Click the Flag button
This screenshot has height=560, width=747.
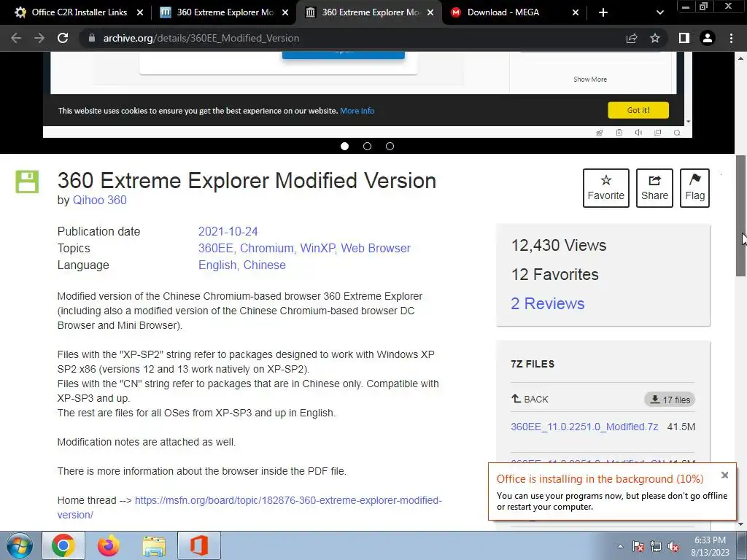(x=694, y=187)
